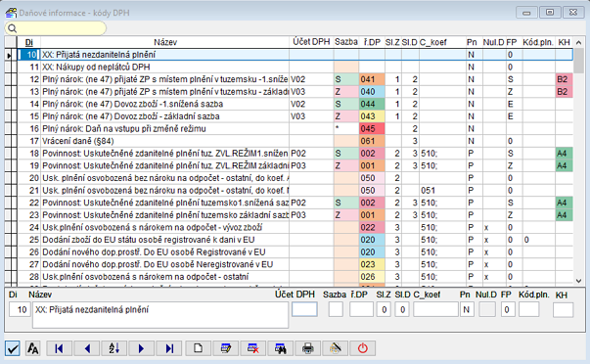
Task: Click the Di input field showing 10
Action: (x=20, y=310)
